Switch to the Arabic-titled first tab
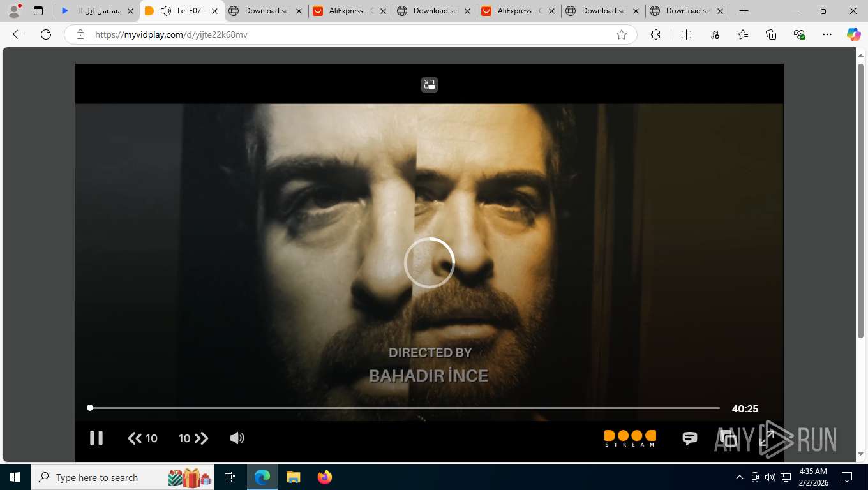Viewport: 868px width, 490px height. tap(98, 11)
